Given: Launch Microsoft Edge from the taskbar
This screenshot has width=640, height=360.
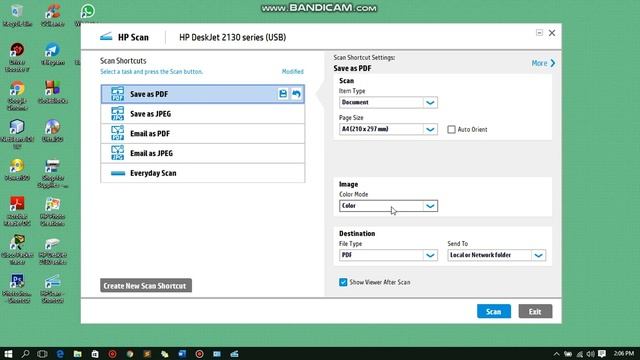Looking at the screenshot, I should 60,353.
